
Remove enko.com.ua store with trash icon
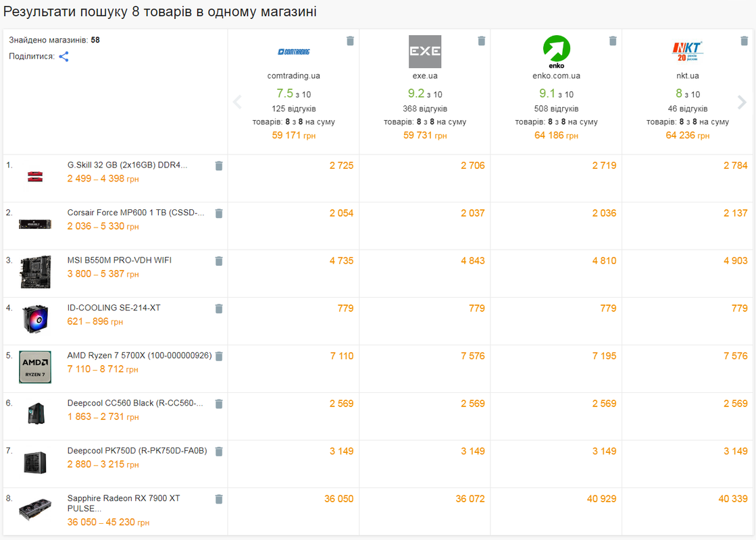(x=613, y=41)
